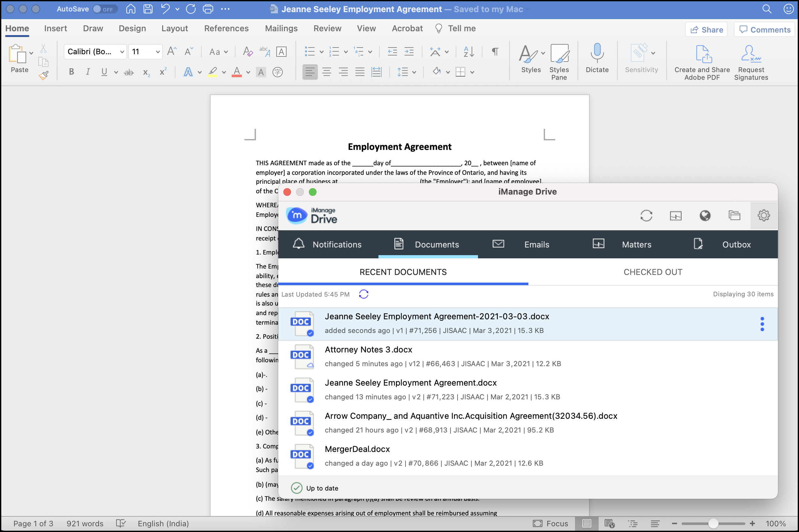Viewport: 799px width, 532px height.
Task: Toggle Italic formatting
Action: click(x=88, y=72)
